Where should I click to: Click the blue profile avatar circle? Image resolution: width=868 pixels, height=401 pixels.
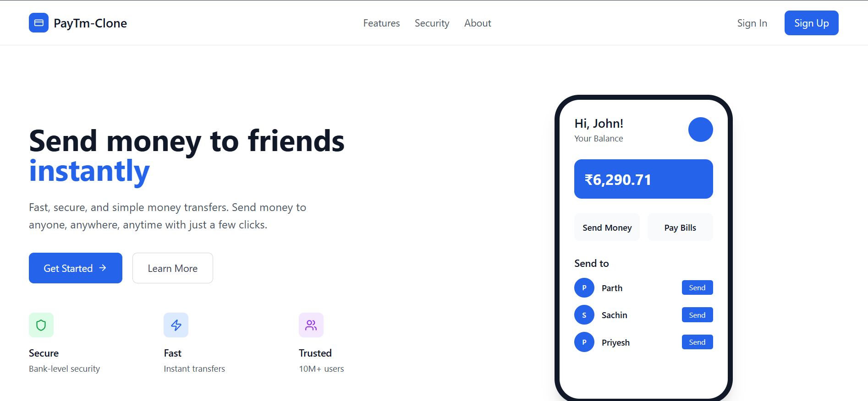(x=700, y=130)
